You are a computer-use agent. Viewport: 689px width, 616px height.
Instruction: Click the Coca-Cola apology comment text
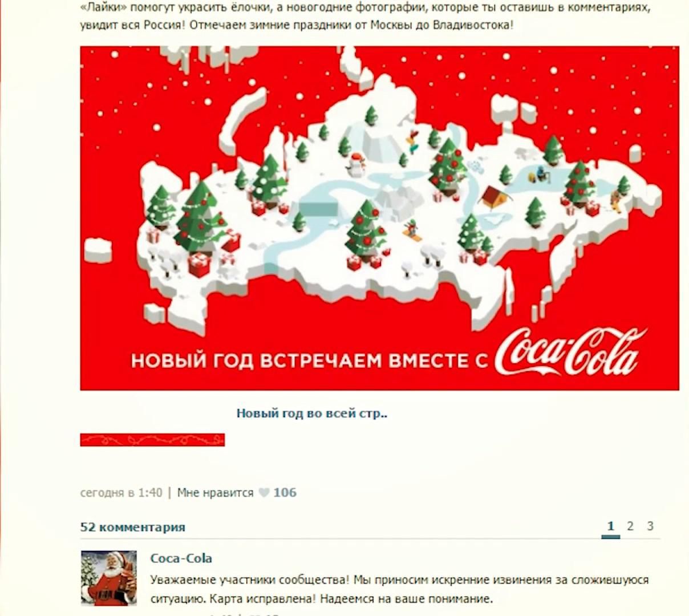click(x=399, y=590)
